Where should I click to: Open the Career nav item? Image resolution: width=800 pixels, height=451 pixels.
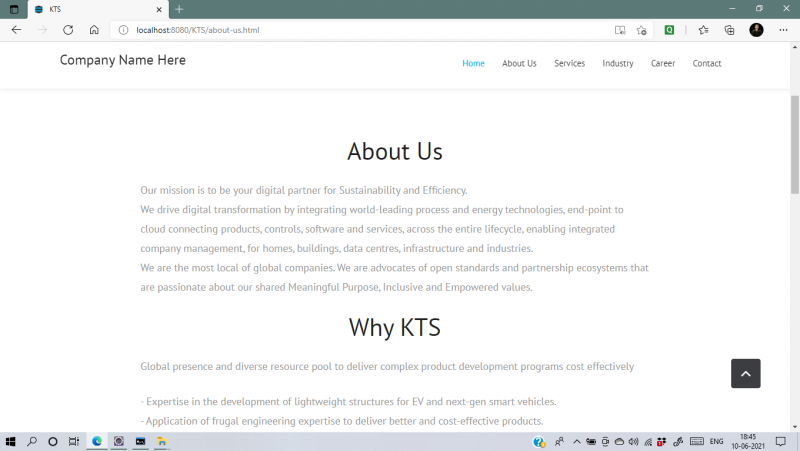663,63
